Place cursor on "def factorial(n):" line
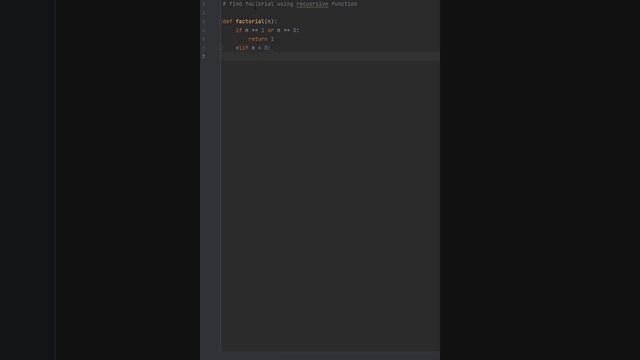The width and height of the screenshot is (640, 360). [x=250, y=21]
